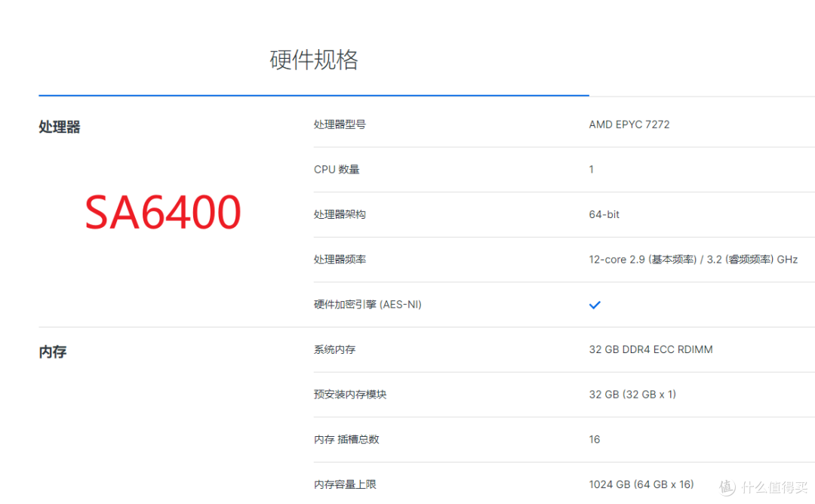Select the 系统内存 row label
Image resolution: width=815 pixels, height=504 pixels.
[x=334, y=349]
